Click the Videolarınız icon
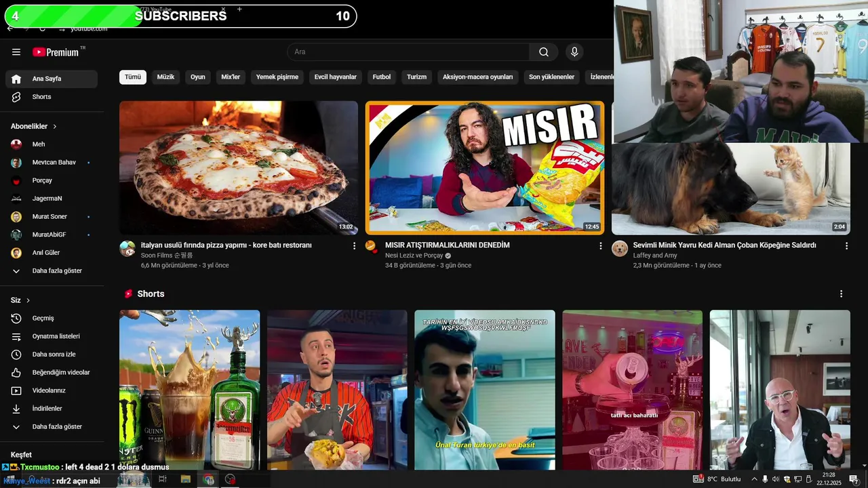The height and width of the screenshot is (488, 868). point(16,390)
